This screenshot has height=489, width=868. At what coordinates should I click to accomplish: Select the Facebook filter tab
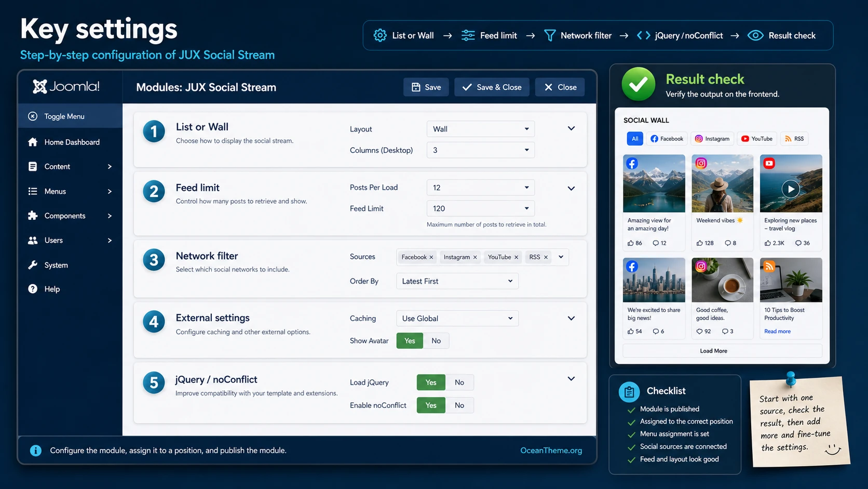coord(667,139)
